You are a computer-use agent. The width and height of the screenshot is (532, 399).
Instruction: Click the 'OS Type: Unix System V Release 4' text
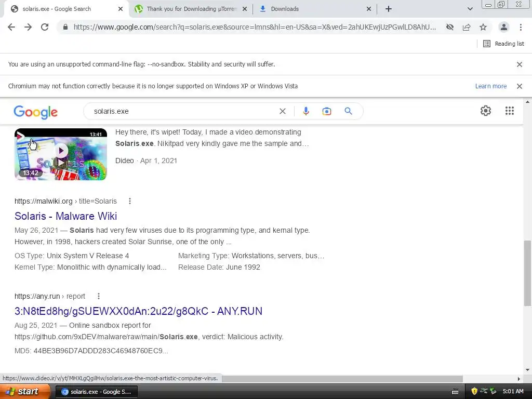coord(72,256)
